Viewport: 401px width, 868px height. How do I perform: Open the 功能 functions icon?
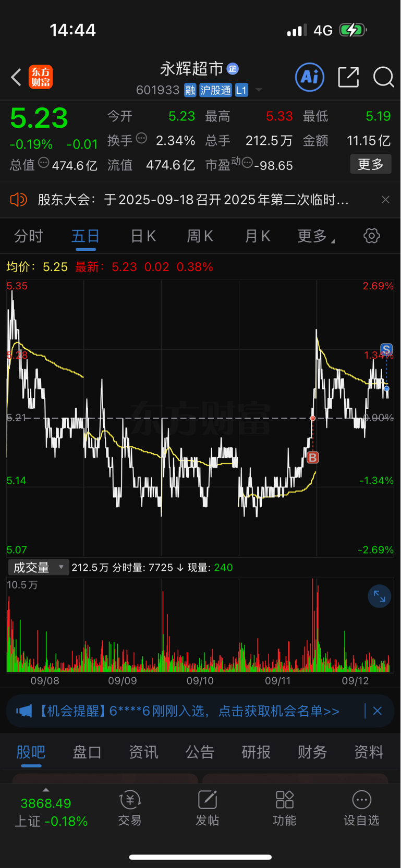point(284,809)
